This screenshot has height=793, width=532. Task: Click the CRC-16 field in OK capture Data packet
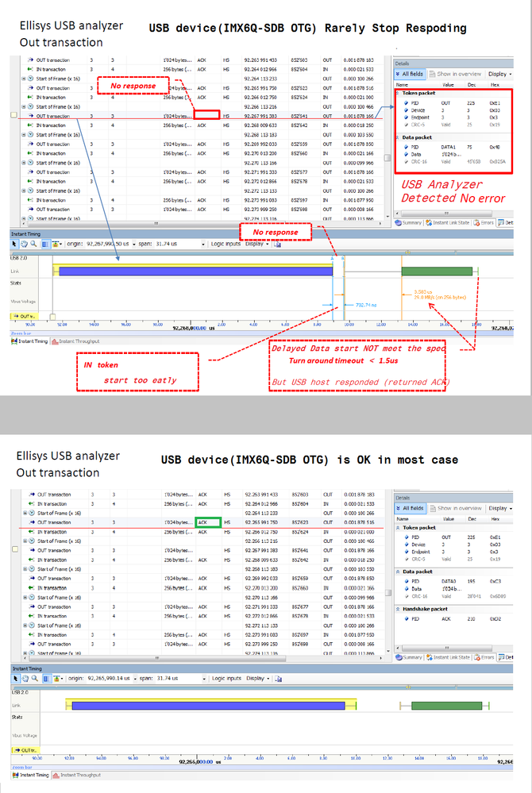(419, 597)
